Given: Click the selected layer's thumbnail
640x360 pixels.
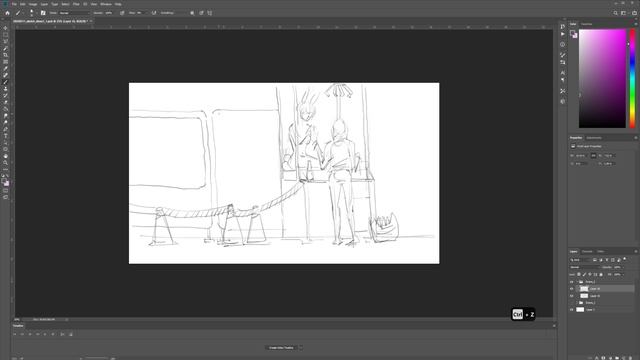Looking at the screenshot, I should [x=584, y=289].
